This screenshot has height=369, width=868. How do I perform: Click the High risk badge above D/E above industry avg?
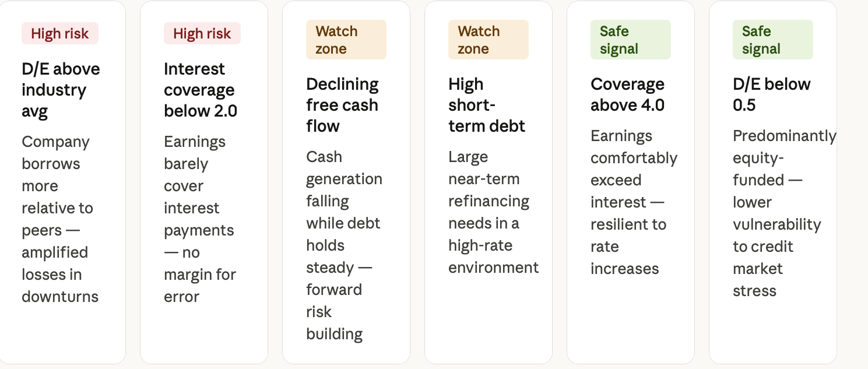[60, 33]
